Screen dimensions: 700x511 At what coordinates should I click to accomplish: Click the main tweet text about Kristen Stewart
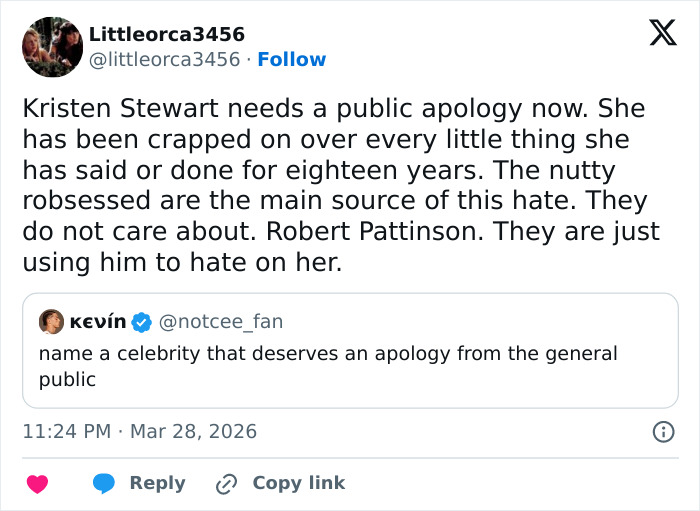340,185
